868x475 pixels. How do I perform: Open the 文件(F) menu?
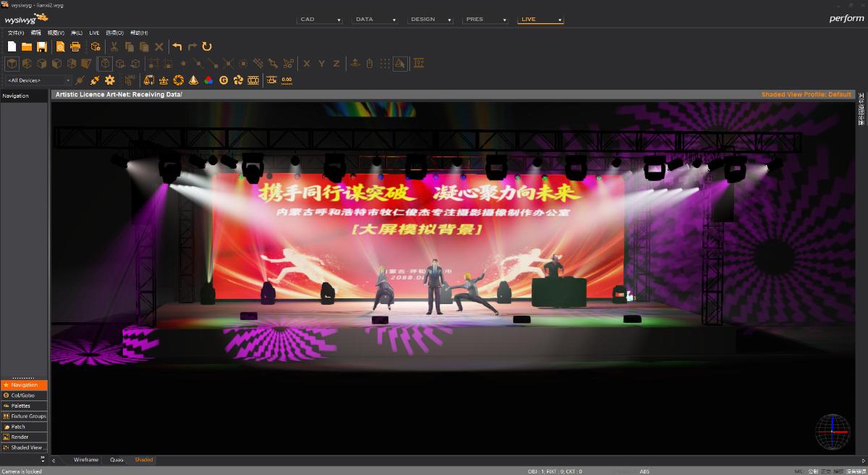(x=14, y=33)
